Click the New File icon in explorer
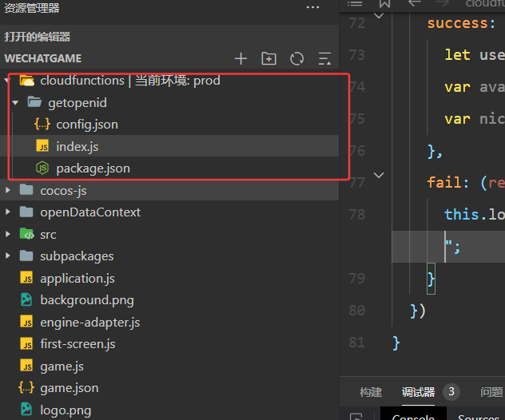This screenshot has width=505, height=420. click(x=241, y=58)
